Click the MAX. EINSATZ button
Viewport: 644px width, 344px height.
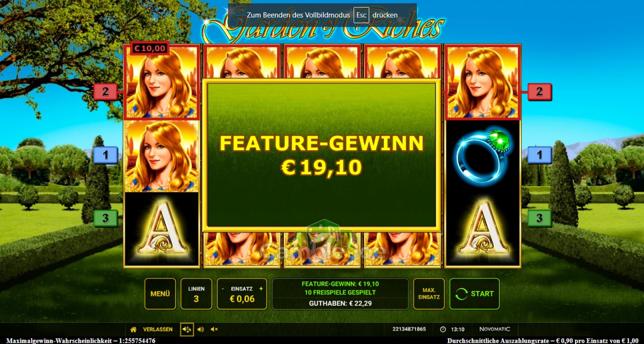(x=429, y=294)
